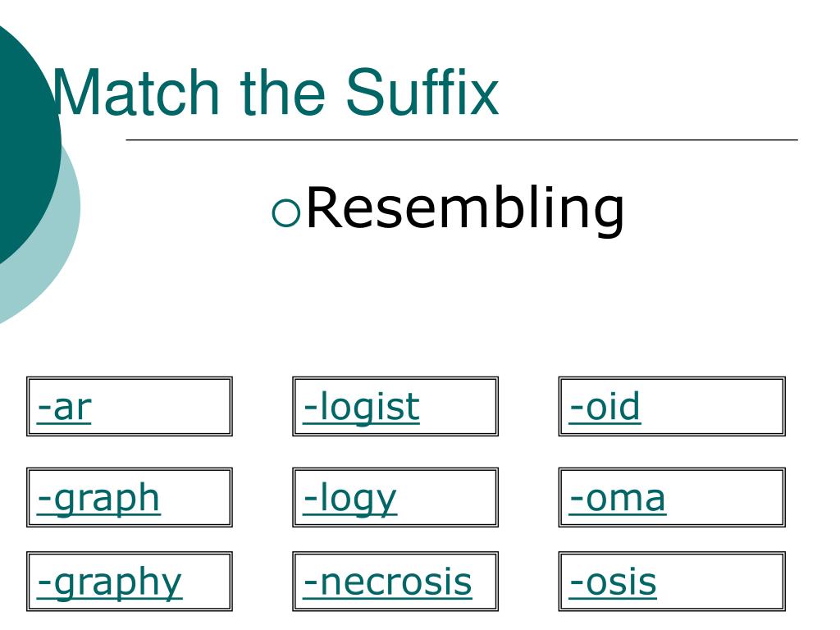This screenshot has width=840, height=630.
Task: Click the word Match in the title
Action: [x=135, y=92]
